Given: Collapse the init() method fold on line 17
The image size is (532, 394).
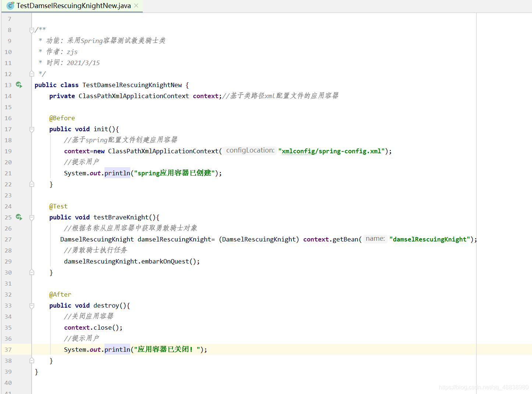Looking at the screenshot, I should coord(32,129).
